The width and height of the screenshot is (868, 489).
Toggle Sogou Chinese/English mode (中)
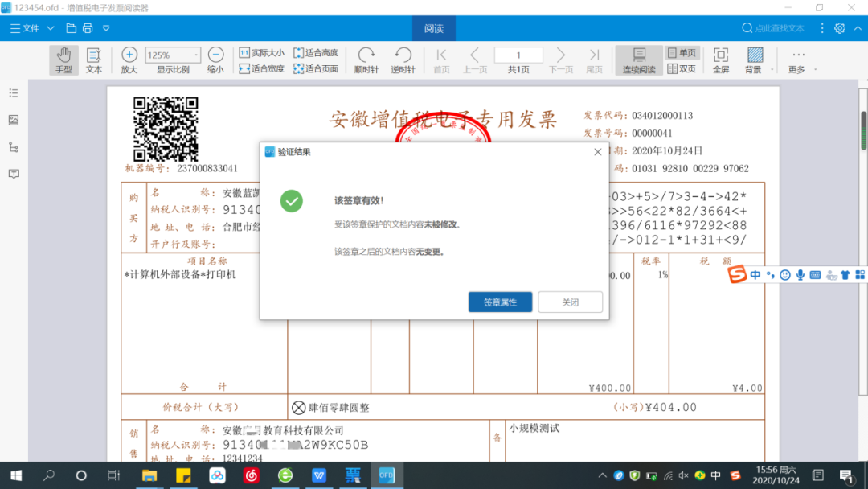[x=755, y=275]
